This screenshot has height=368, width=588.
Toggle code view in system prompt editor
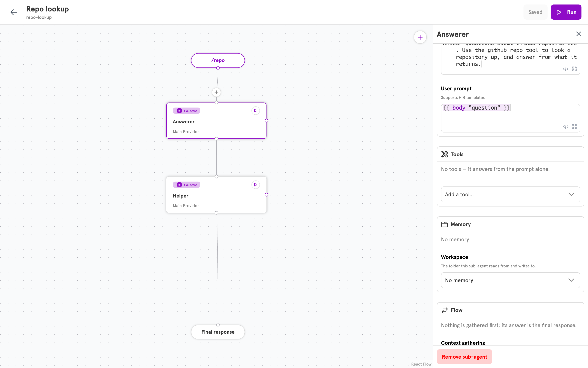point(566,69)
